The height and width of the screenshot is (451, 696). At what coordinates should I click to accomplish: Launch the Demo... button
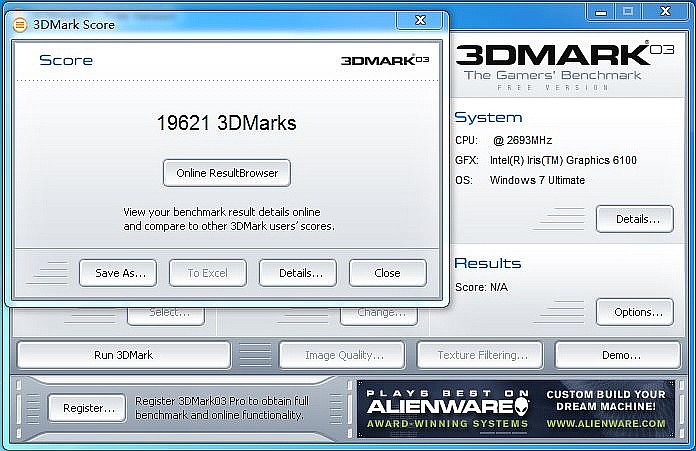(x=617, y=355)
